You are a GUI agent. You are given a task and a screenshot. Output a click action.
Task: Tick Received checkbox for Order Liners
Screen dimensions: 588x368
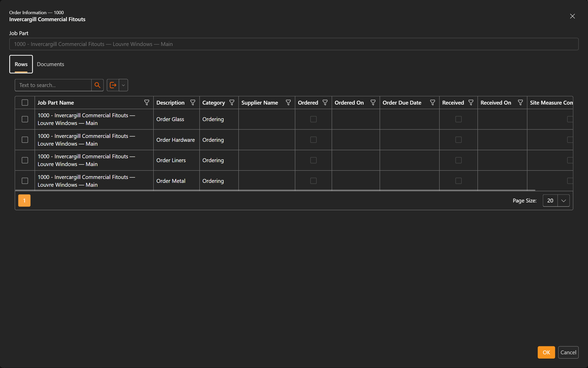pyautogui.click(x=459, y=160)
